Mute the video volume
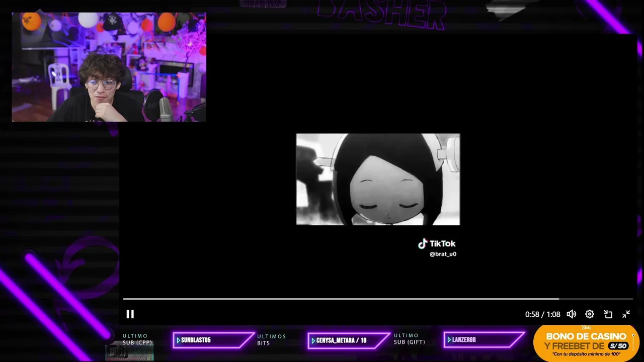The width and height of the screenshot is (644, 362). [572, 314]
